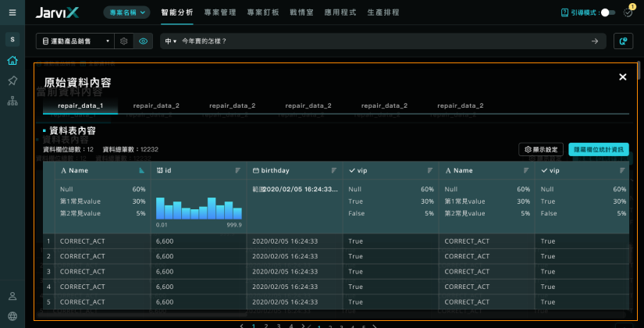Click the number-type icon in the id header

point(159,170)
